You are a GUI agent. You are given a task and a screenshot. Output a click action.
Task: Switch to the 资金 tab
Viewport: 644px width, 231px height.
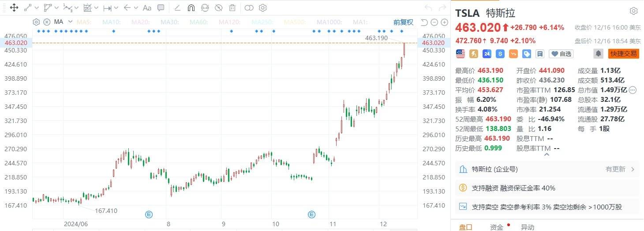[x=497, y=227]
